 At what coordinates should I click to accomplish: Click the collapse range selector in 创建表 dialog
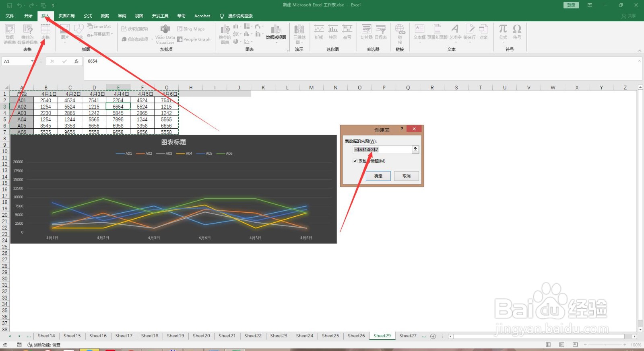[x=415, y=149]
